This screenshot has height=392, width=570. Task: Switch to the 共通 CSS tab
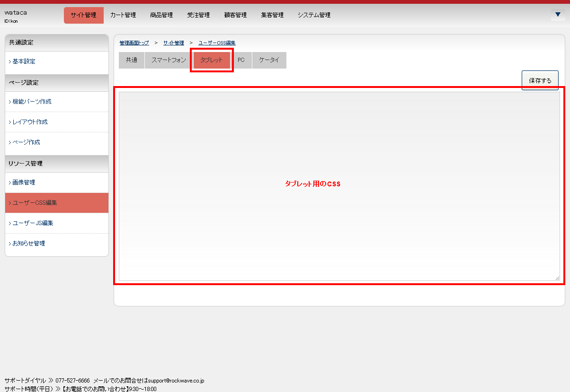pyautogui.click(x=132, y=60)
